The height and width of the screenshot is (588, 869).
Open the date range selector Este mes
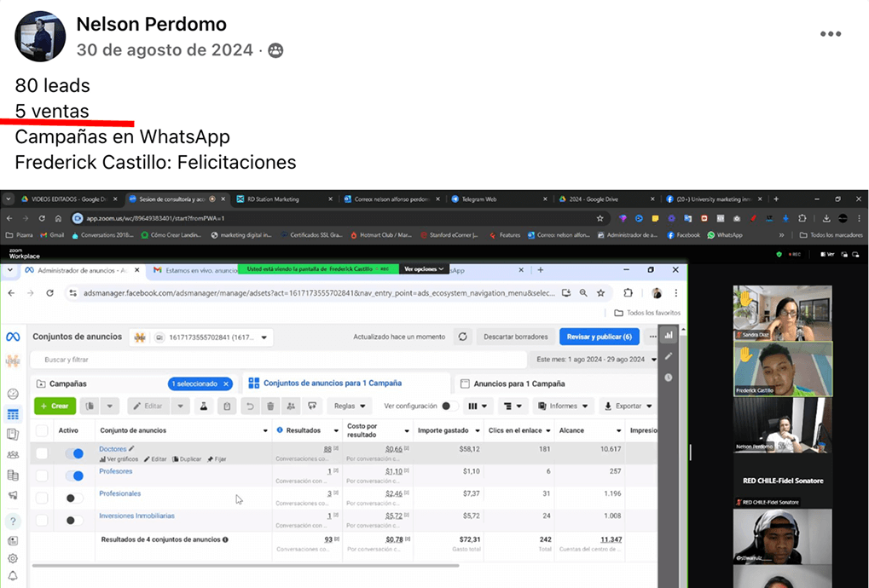pos(594,360)
